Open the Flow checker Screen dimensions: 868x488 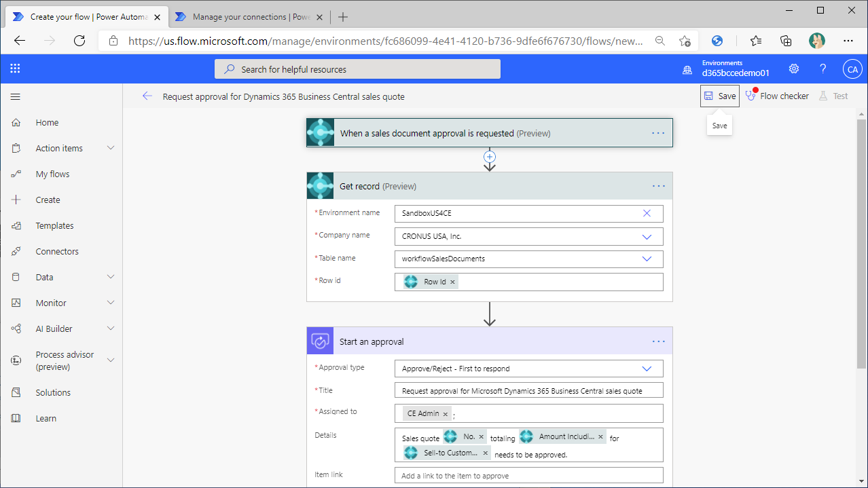pyautogui.click(x=776, y=96)
